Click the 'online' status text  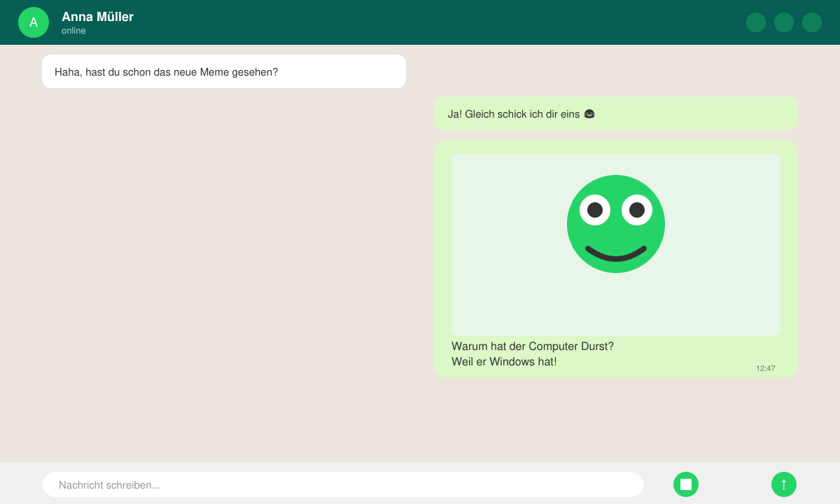pos(73,31)
